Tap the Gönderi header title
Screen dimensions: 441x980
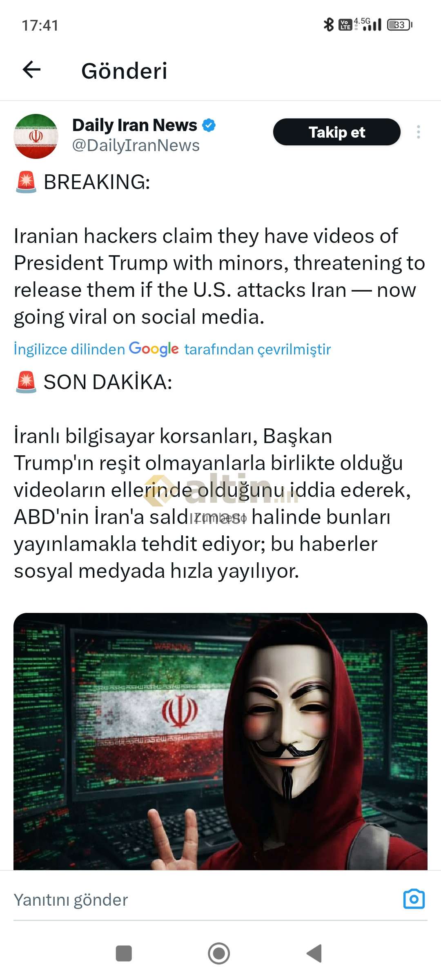coord(124,71)
